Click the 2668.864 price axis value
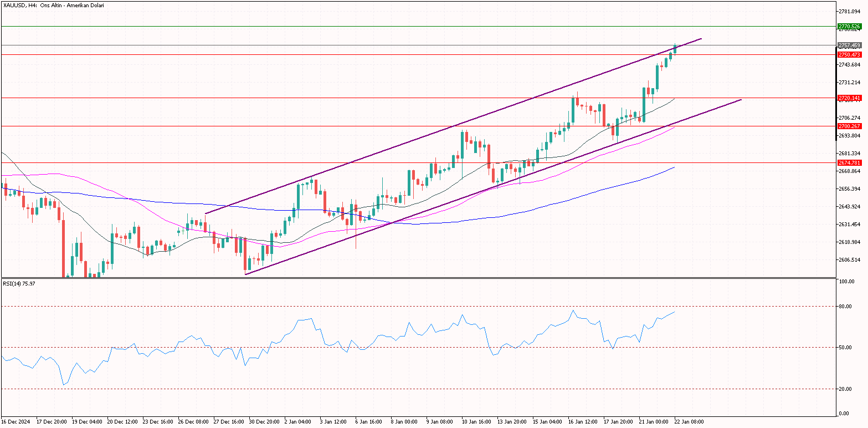Viewport: 868px width, 428px height. 849,171
